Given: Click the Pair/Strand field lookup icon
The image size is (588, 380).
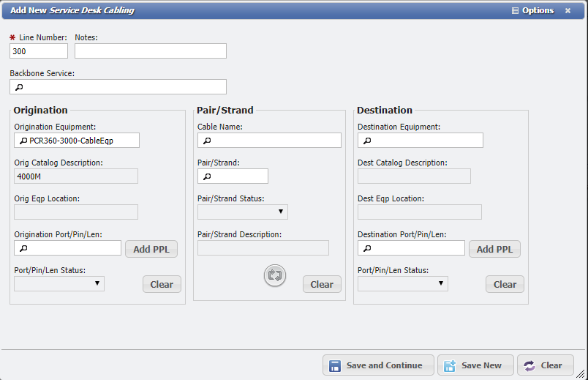Looking at the screenshot, I should [x=207, y=176].
